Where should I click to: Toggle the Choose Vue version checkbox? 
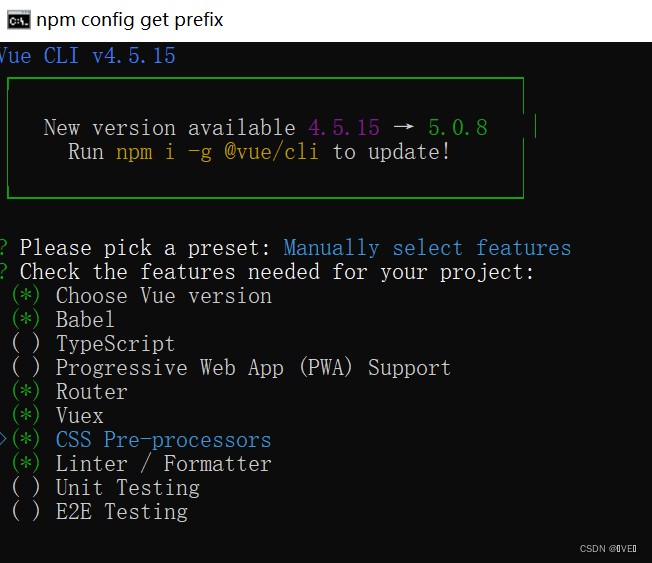click(x=27, y=296)
